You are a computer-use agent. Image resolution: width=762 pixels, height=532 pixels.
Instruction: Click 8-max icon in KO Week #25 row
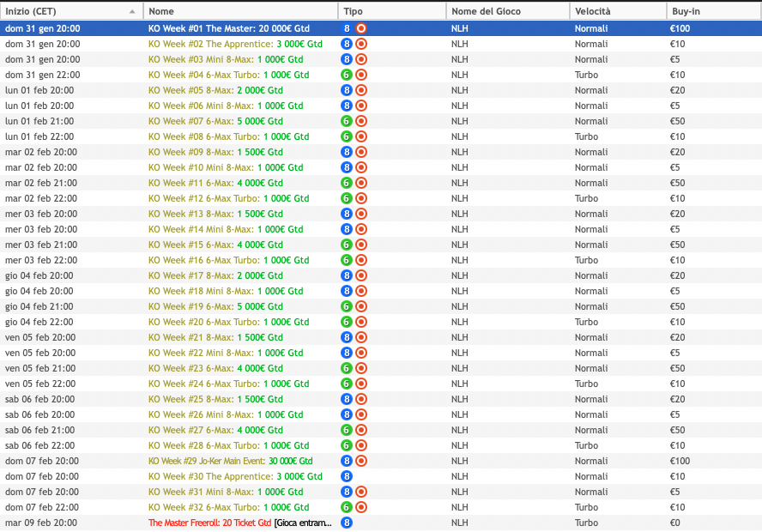pyautogui.click(x=347, y=399)
